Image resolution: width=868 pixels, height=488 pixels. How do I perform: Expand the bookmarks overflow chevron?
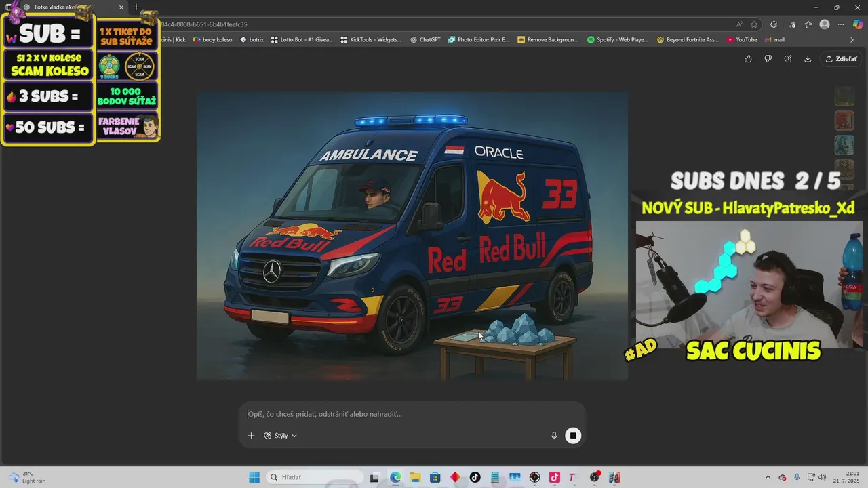(852, 40)
